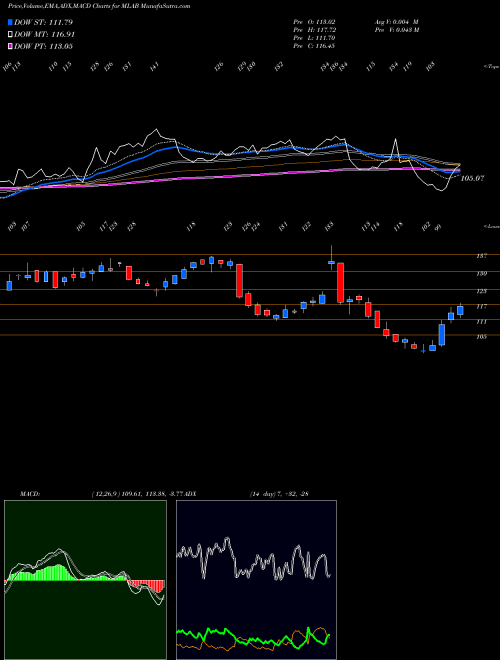Click the 105.07 price label on EMA chart
The width and height of the screenshot is (500, 660).
tap(472, 178)
